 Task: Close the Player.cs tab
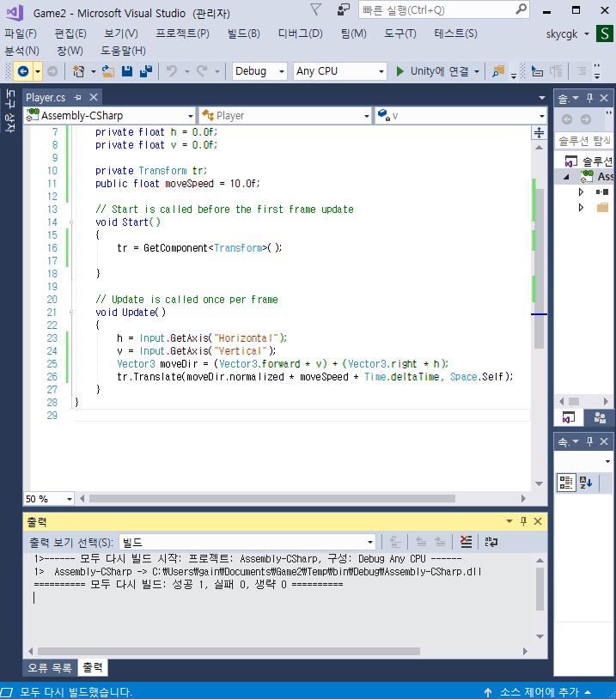click(94, 97)
